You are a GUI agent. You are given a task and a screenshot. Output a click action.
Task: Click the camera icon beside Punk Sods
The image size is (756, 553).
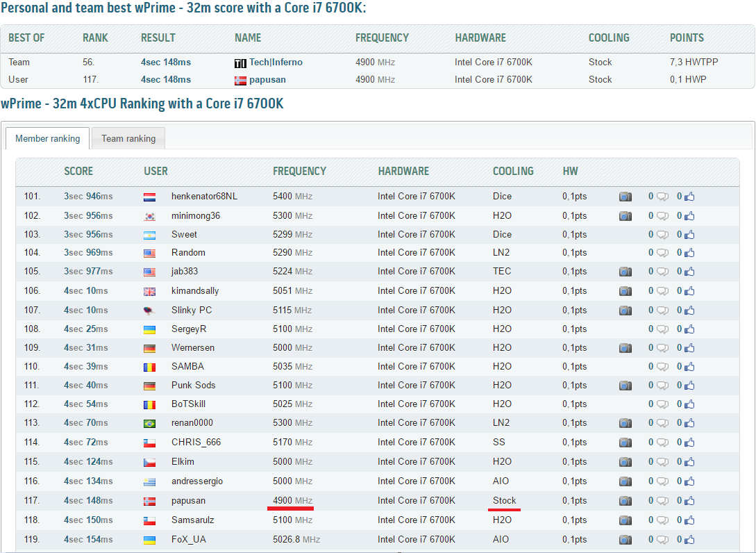625,386
